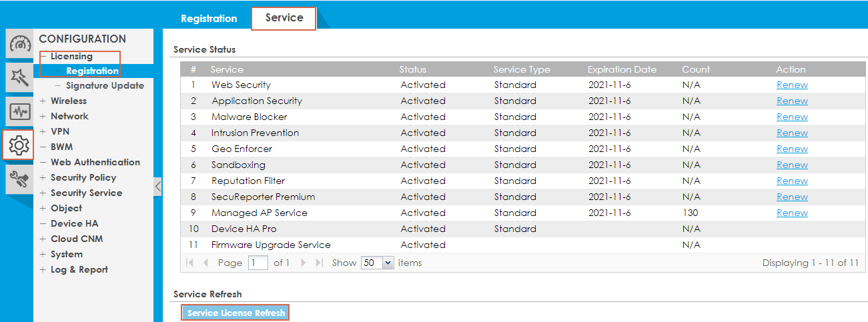Switch to the Registration tab
This screenshot has width=868, height=322.
click(209, 19)
